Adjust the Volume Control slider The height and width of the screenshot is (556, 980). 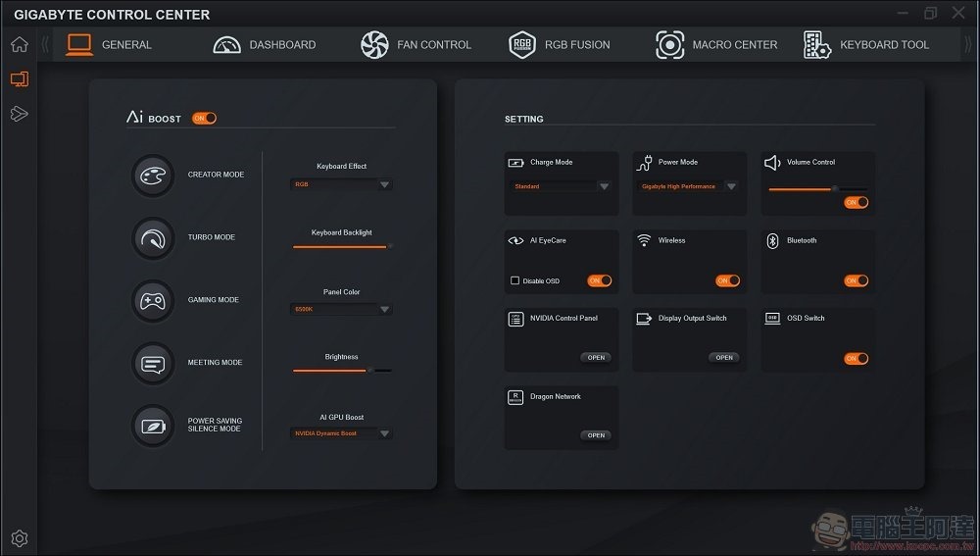817,188
